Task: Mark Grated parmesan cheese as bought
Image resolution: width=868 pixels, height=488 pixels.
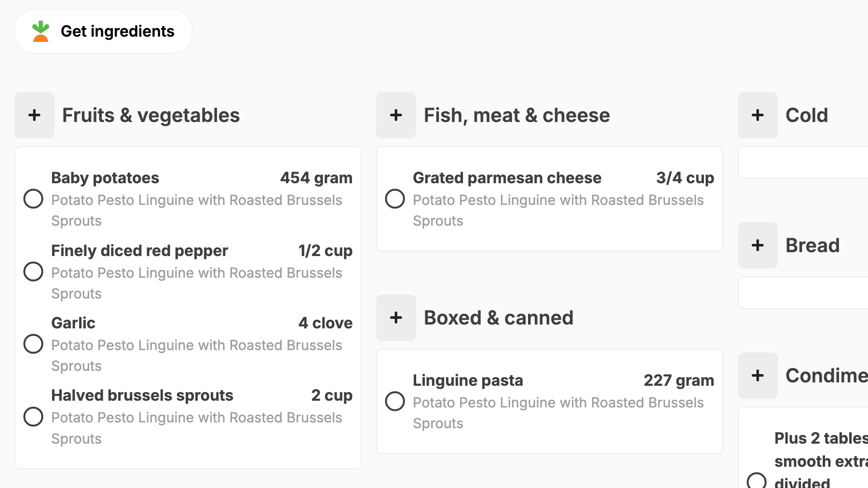Action: click(x=395, y=199)
